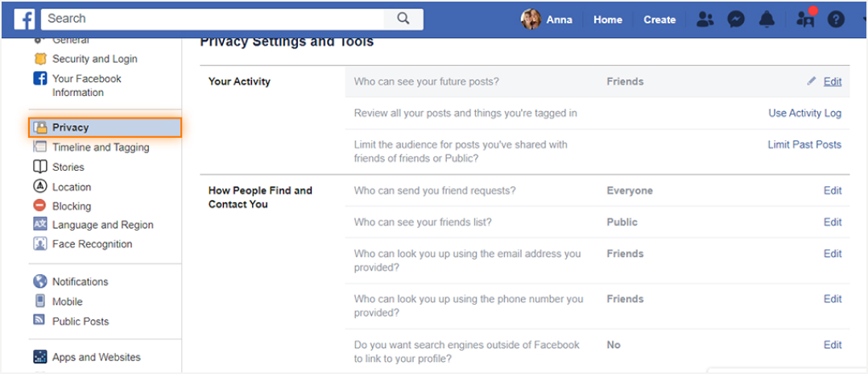Click Limit Past Posts link

[x=804, y=144]
